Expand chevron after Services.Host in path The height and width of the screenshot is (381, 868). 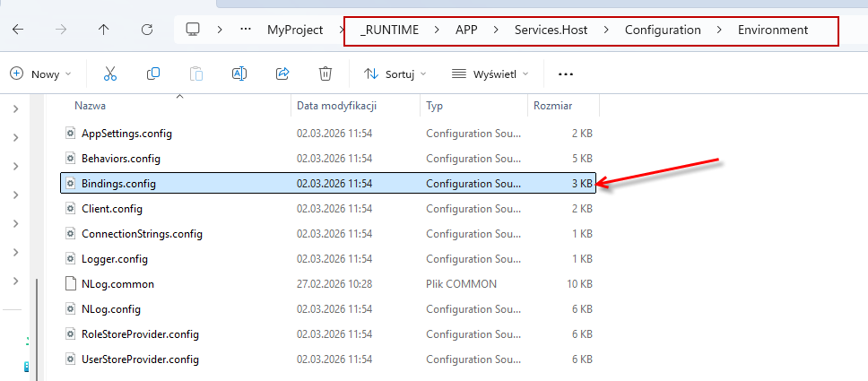click(x=606, y=30)
